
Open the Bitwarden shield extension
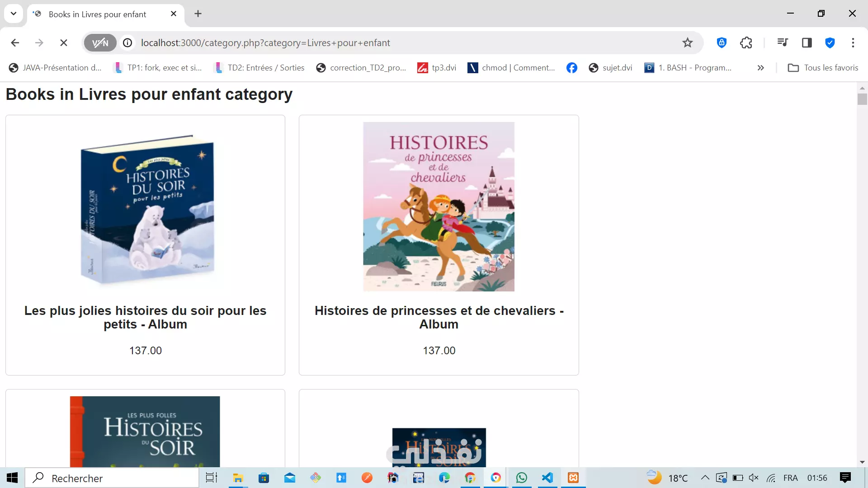click(722, 43)
